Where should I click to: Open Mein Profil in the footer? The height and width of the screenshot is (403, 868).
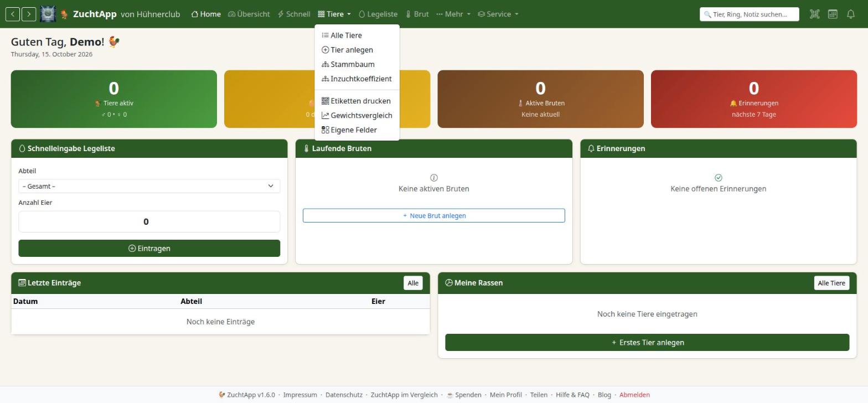pos(506,395)
